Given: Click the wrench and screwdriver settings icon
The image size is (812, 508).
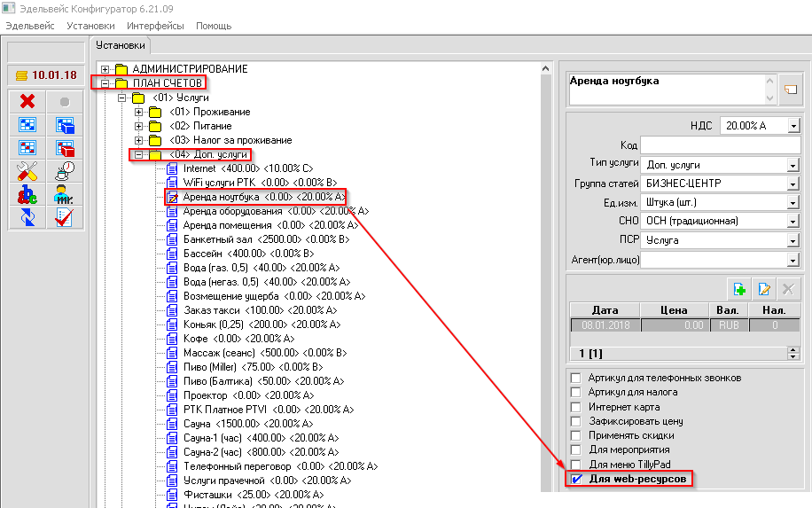Looking at the screenshot, I should pos(27,170).
